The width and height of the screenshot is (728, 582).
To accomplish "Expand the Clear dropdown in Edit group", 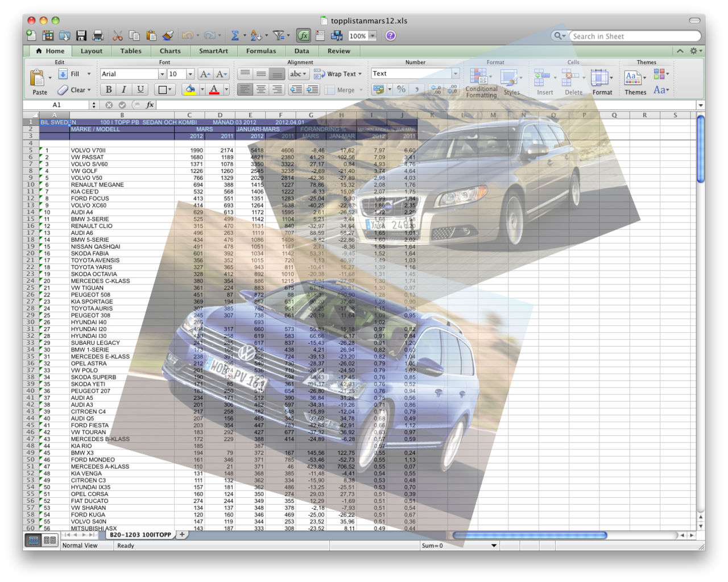I will click(x=89, y=90).
